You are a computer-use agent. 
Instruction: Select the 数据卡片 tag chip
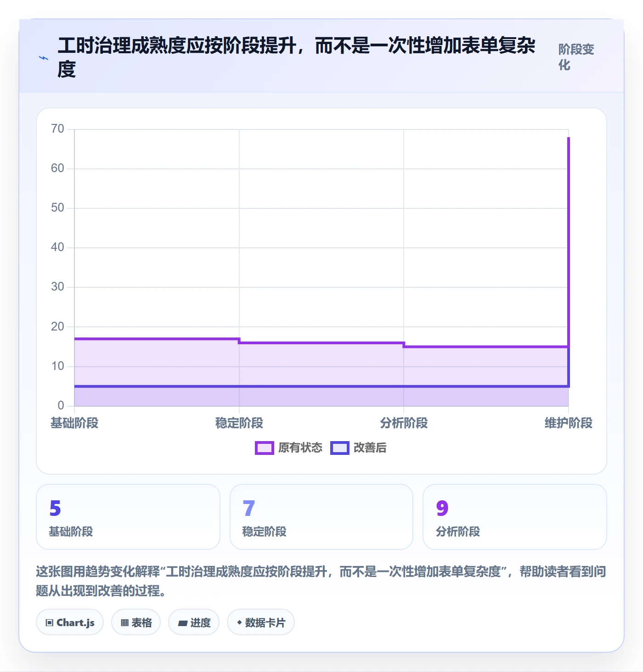point(261,622)
